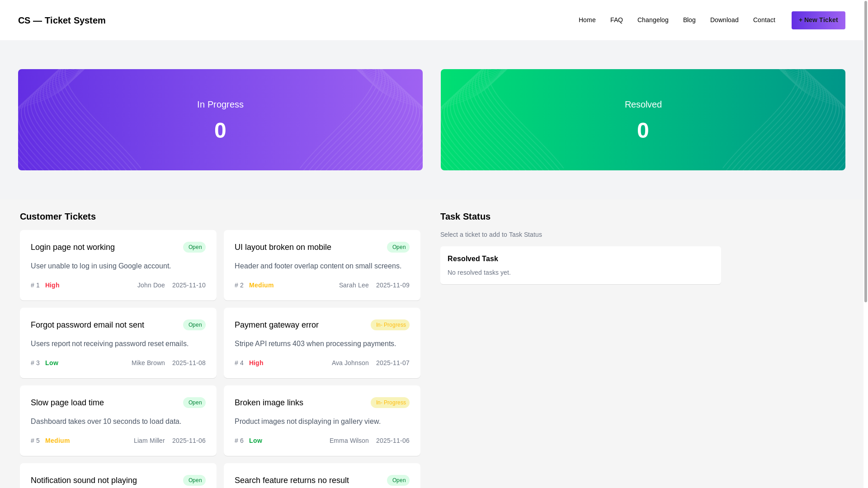Create a ticket with + New Ticket

point(818,20)
